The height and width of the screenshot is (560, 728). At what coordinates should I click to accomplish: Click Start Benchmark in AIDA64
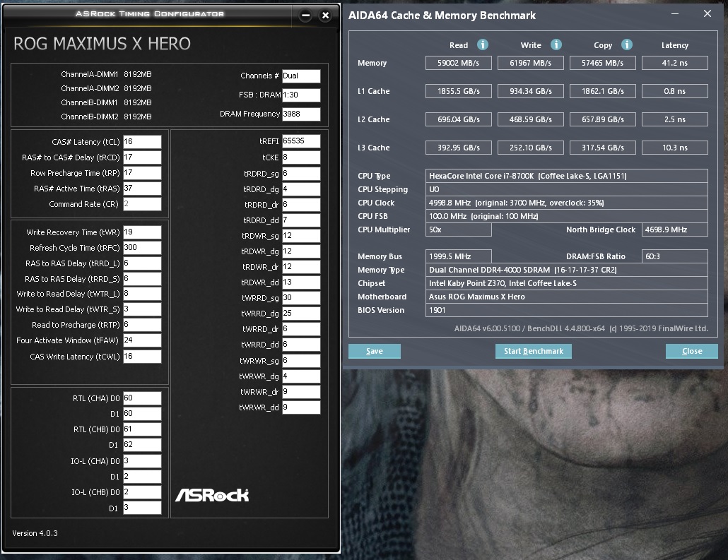[534, 351]
